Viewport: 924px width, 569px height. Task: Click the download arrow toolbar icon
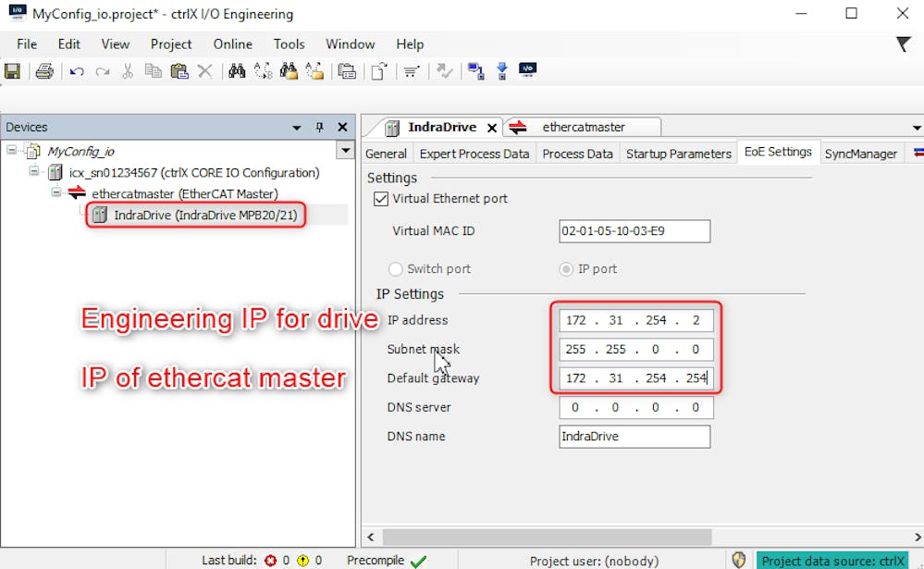click(502, 71)
